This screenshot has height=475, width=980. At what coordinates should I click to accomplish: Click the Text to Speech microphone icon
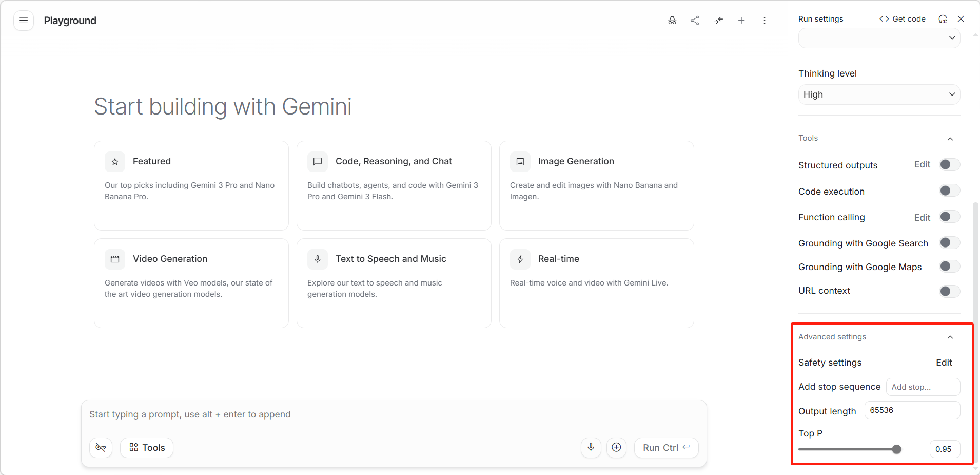(x=318, y=259)
